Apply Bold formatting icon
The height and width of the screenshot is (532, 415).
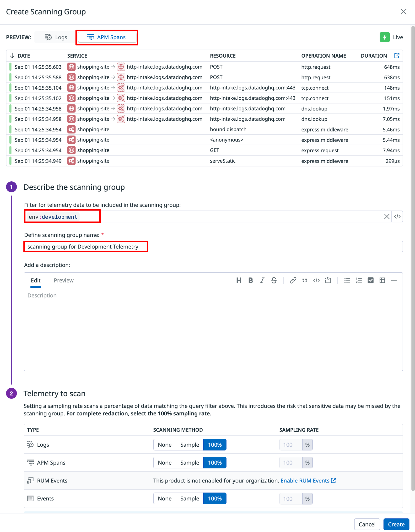(251, 280)
